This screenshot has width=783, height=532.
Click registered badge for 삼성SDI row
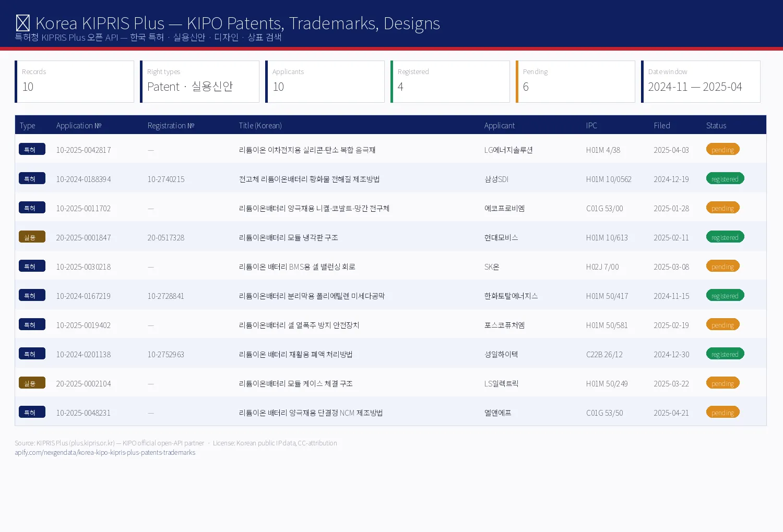(x=725, y=178)
